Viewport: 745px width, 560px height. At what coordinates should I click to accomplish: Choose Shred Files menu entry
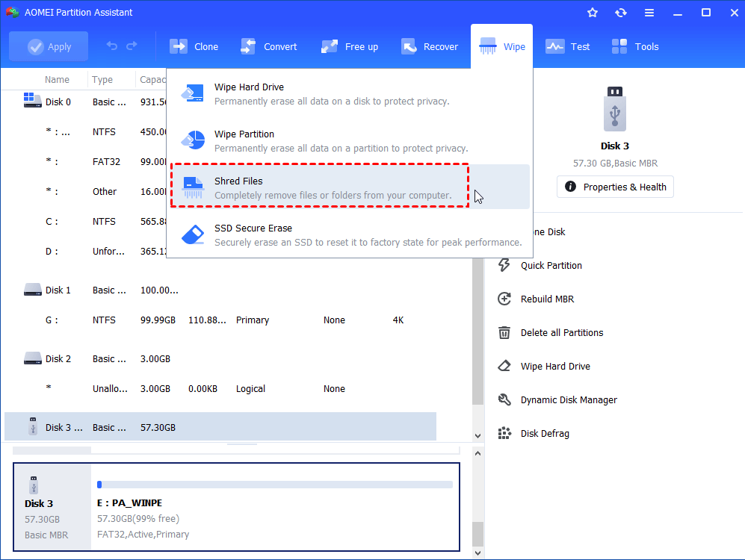pyautogui.click(x=350, y=187)
